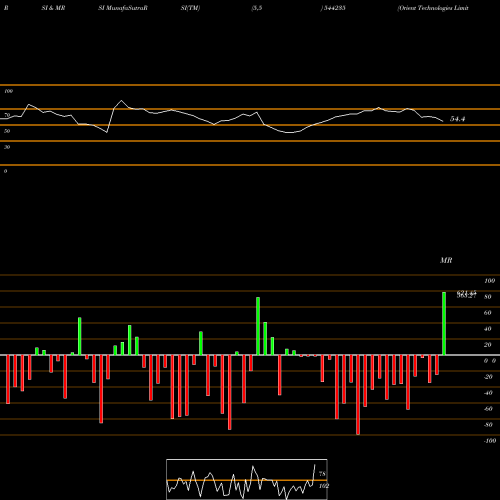500x500 pixels.
Task: Click the MR axis label -80
Action: (488, 425)
